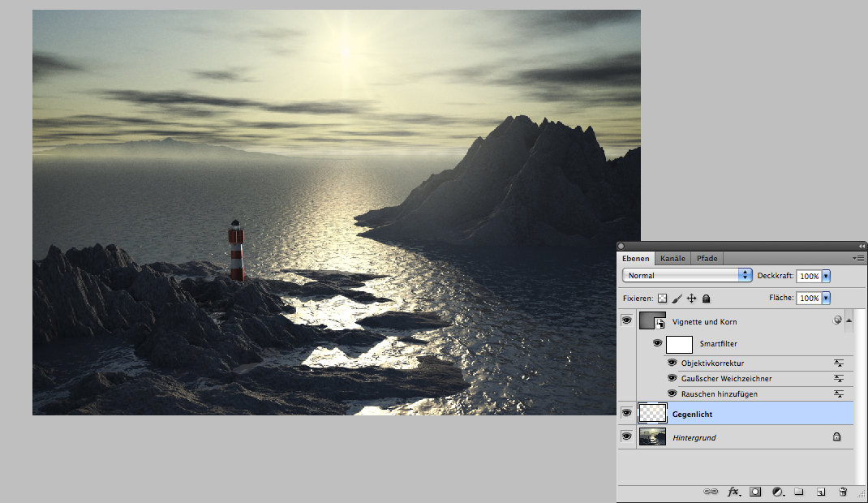Click the delete layer trash icon
Image resolution: width=868 pixels, height=503 pixels.
click(843, 492)
